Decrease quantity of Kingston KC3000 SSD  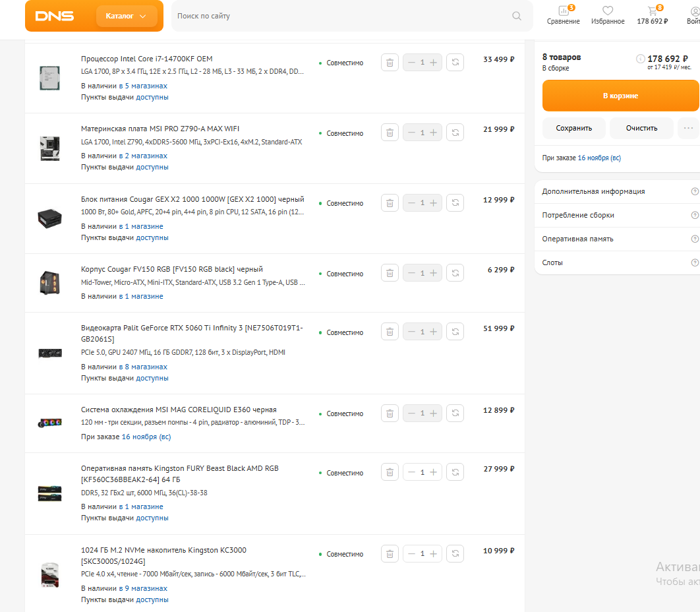click(x=411, y=554)
